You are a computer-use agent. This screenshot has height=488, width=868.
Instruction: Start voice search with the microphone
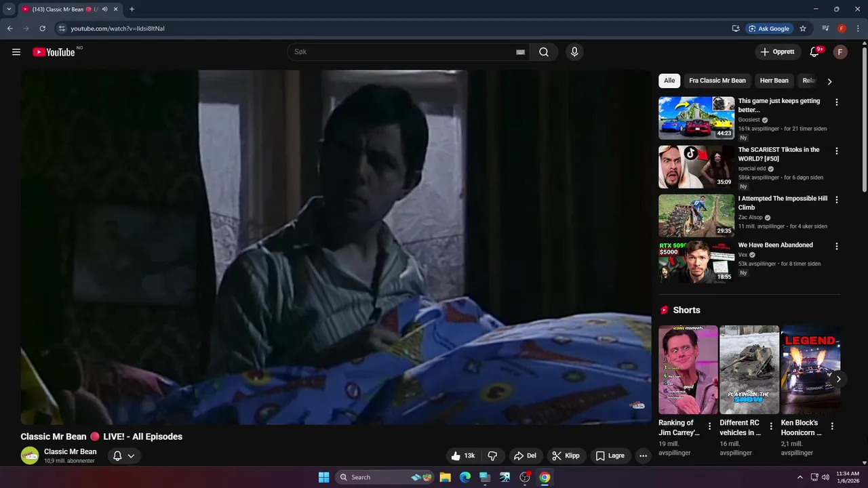click(x=574, y=52)
